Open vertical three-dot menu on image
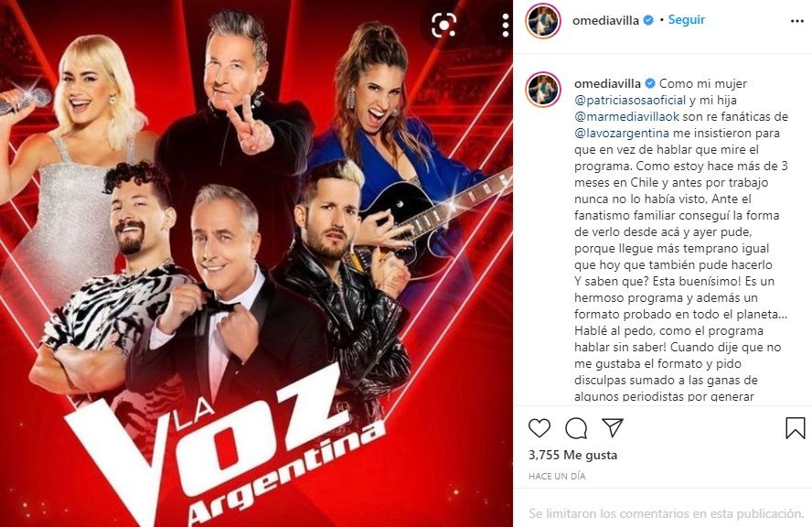The image size is (812, 527). [x=506, y=25]
